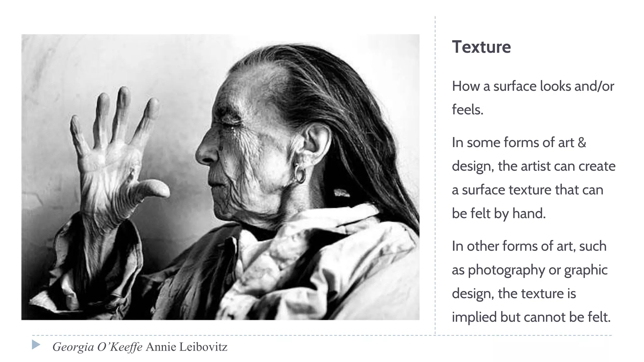The height and width of the screenshot is (362, 644).
Task: Click the word "photography" in the last paragraph
Action: point(506,270)
